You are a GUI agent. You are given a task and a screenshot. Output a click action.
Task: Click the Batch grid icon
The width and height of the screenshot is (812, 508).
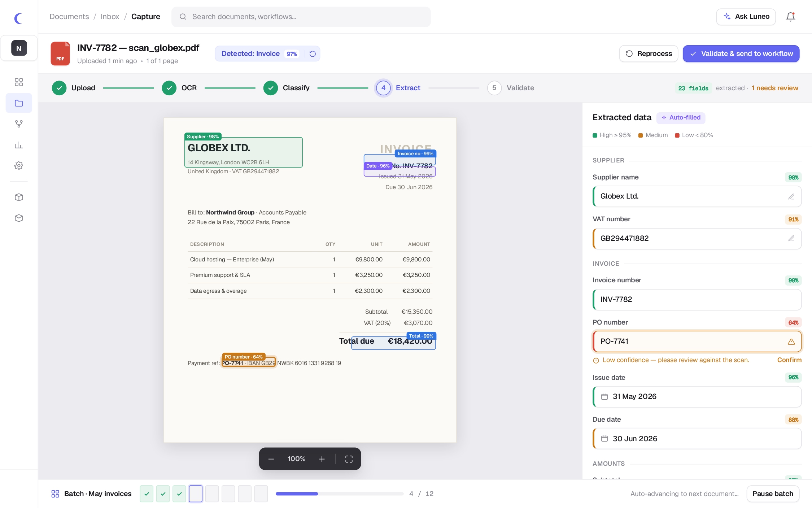tap(55, 494)
